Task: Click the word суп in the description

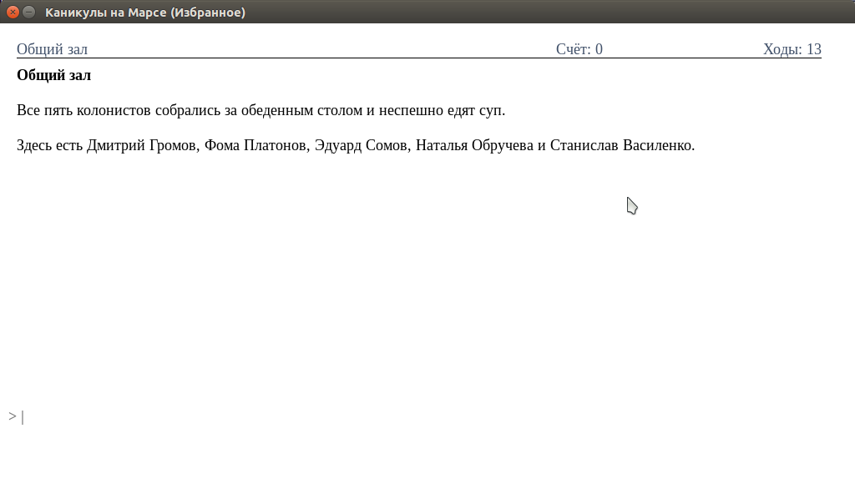Action: click(493, 111)
